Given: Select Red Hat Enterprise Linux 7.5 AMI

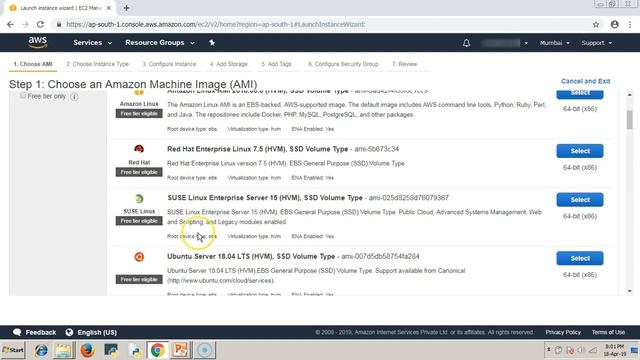Looking at the screenshot, I should 580,151.
